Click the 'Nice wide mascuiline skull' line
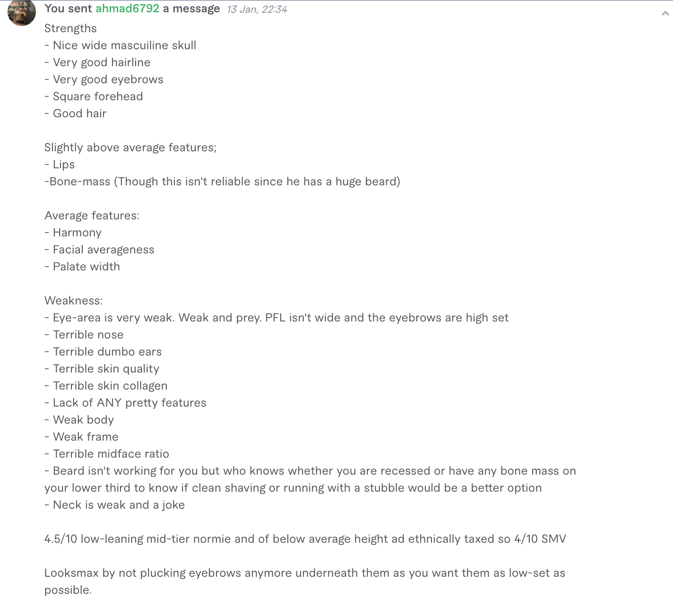The height and width of the screenshot is (616, 673). 120,45
